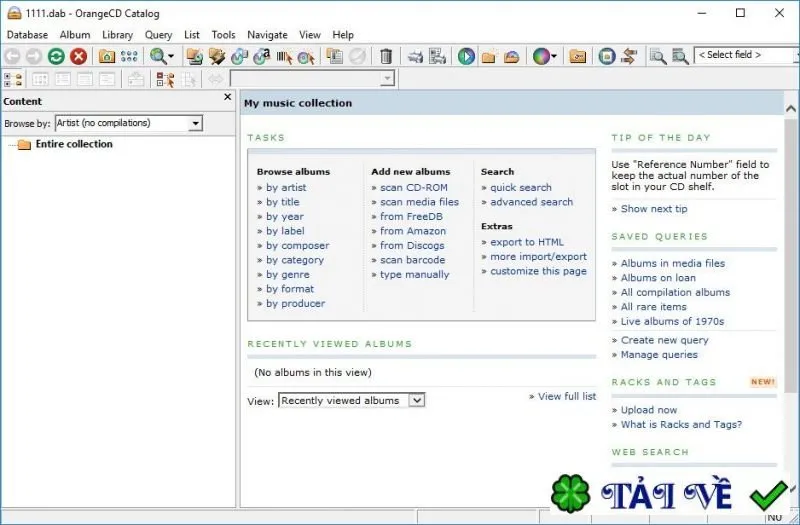Viewport: 800px width, 525px height.
Task: Open the Navigate menu
Action: [267, 35]
